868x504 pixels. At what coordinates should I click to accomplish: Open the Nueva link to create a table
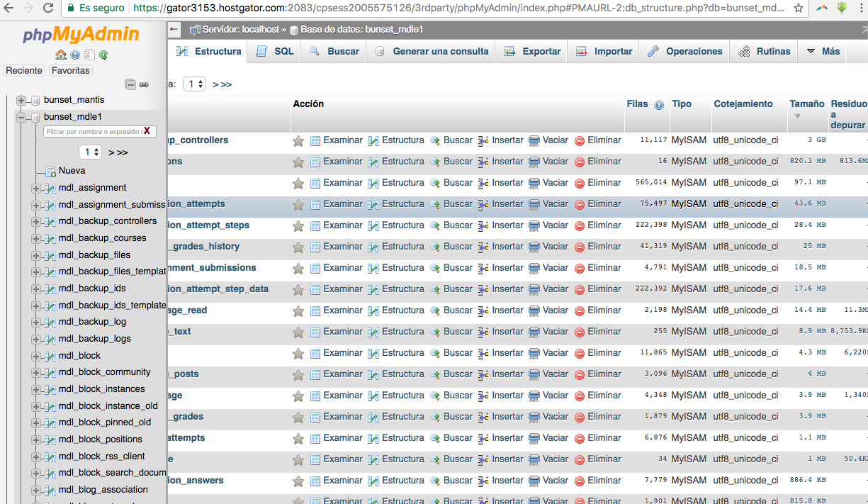pos(72,171)
